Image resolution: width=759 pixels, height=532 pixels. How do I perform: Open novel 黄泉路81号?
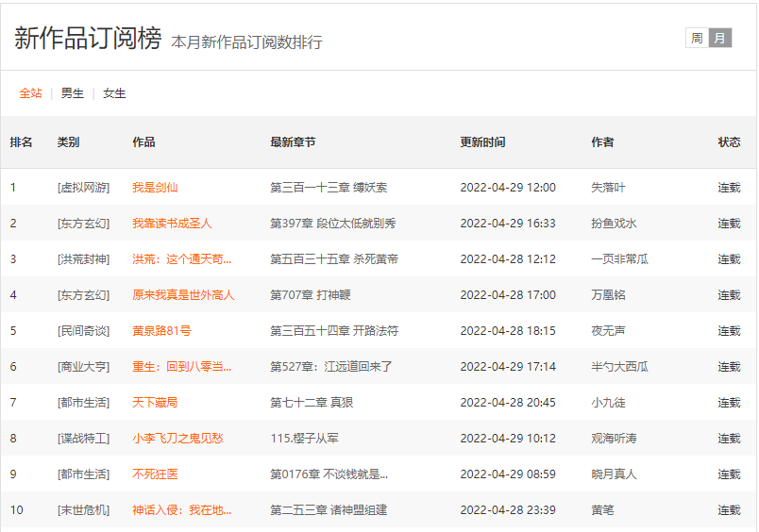(x=161, y=330)
